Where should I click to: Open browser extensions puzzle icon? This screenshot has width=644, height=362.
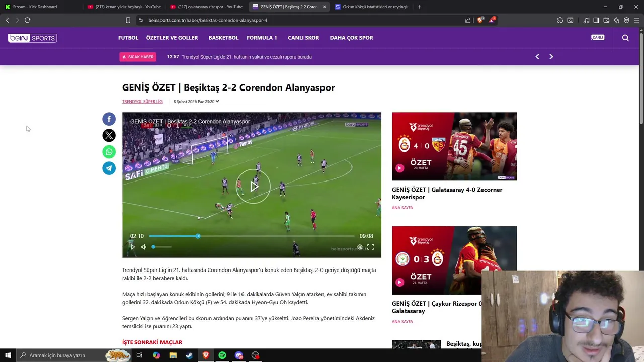(x=560, y=20)
